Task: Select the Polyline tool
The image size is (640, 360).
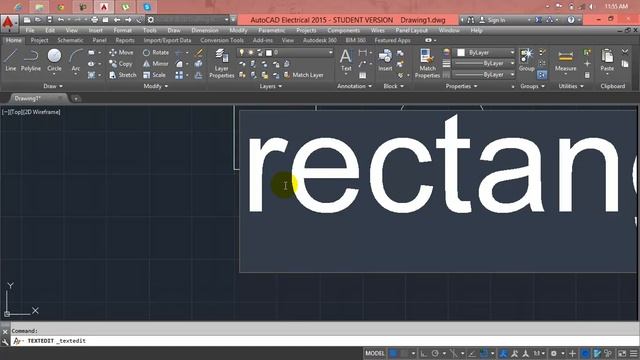Action: tap(31, 60)
